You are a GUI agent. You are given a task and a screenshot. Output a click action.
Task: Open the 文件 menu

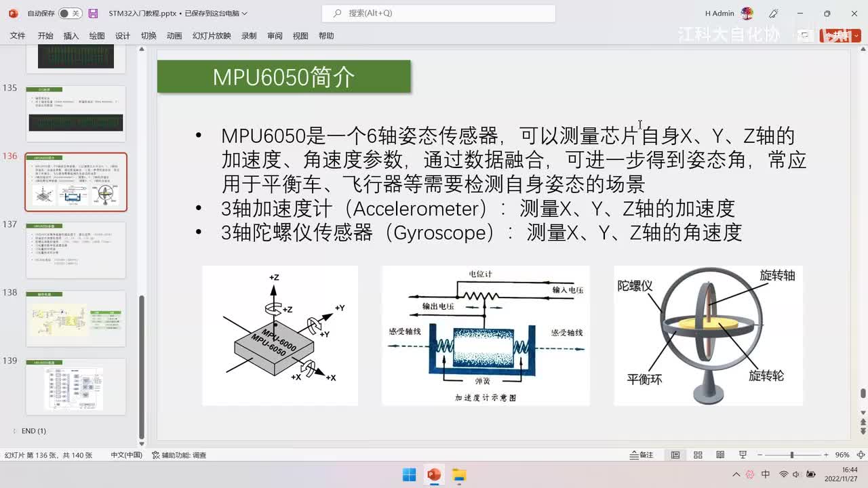click(18, 36)
